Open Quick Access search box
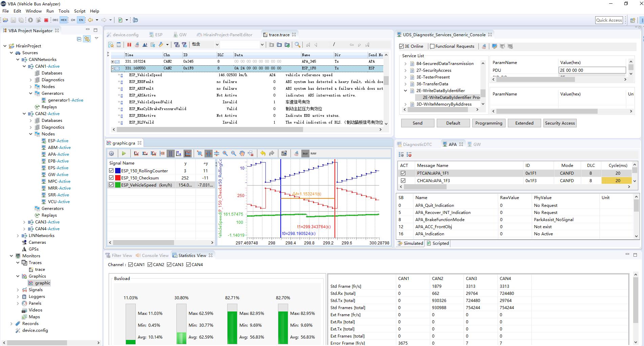Viewport: 644px width, 346px height. 609,20
